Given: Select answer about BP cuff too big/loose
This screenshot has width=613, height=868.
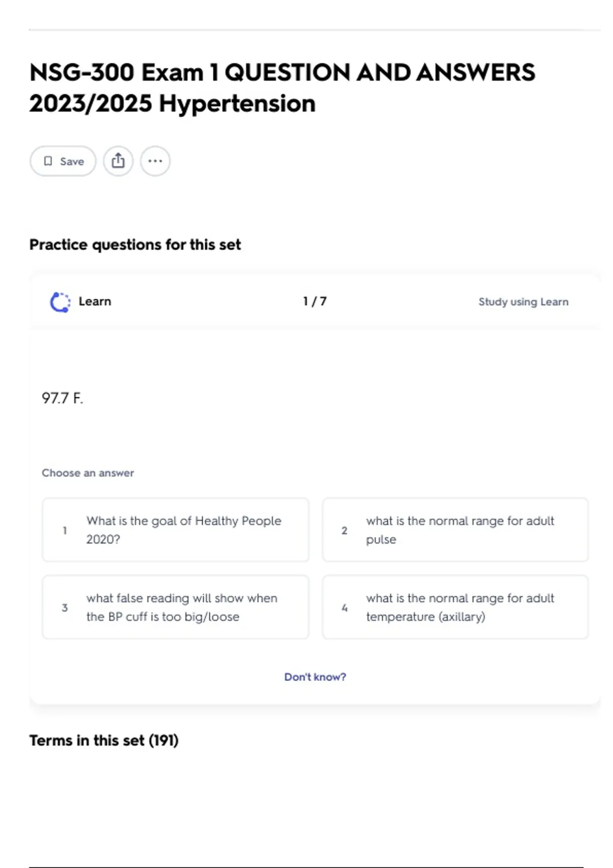Looking at the screenshot, I should click(x=175, y=607).
